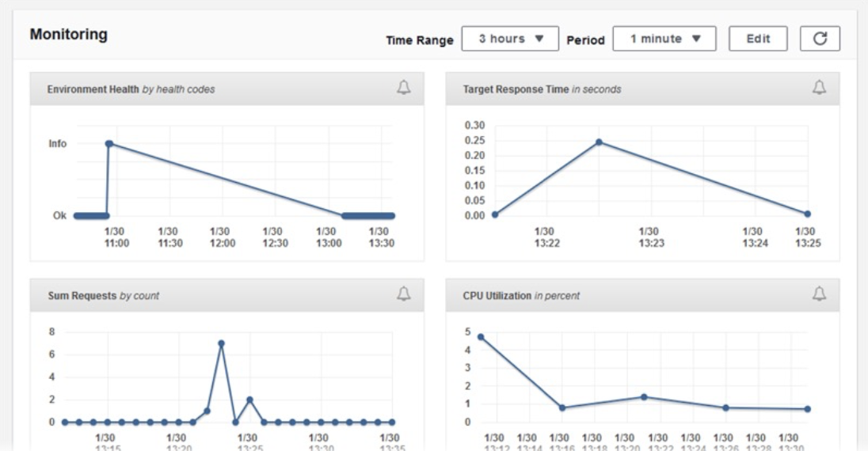Click the Monitoring section heading
The height and width of the screenshot is (451, 868).
pos(68,35)
